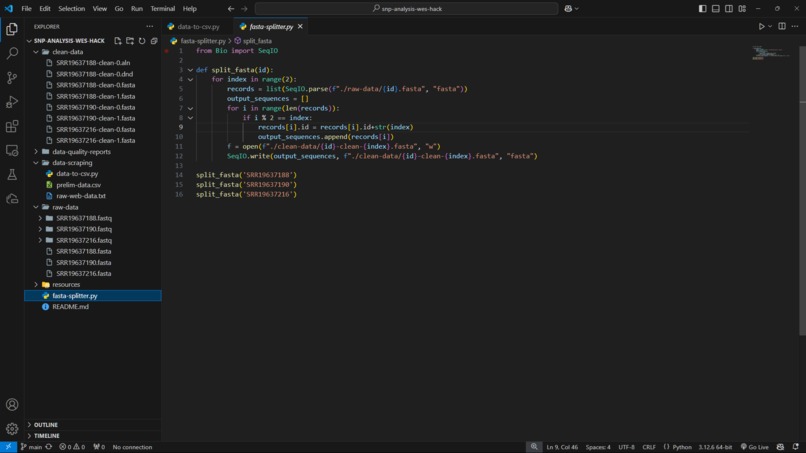Click the editor vertical scrollbar
The height and width of the screenshot is (453, 806).
[x=802, y=190]
